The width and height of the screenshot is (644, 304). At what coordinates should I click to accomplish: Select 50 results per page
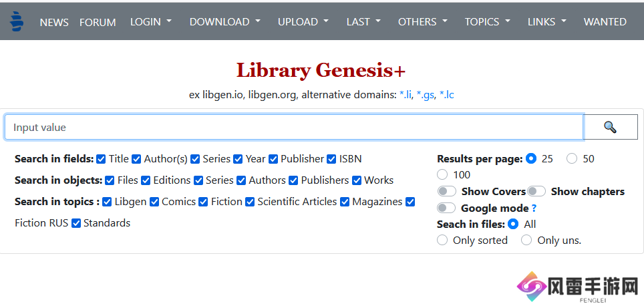[572, 158]
